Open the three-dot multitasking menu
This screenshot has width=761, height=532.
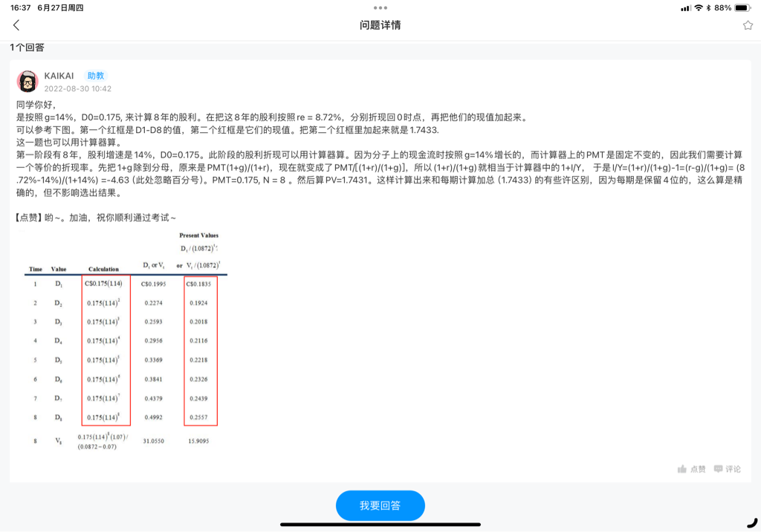coord(380,8)
